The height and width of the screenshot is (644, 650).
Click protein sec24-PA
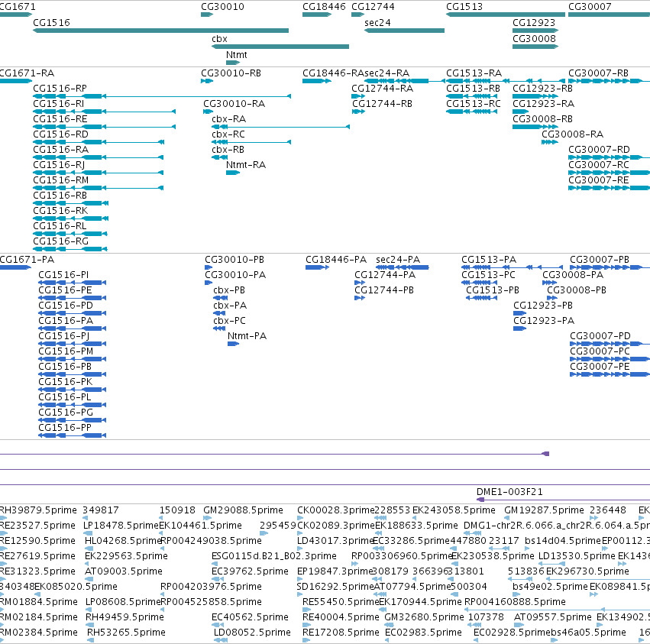click(398, 260)
